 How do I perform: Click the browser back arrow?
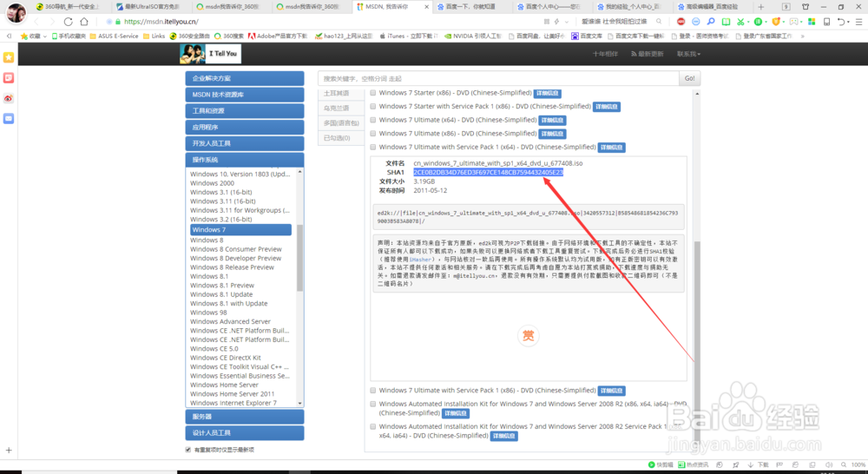pos(36,22)
